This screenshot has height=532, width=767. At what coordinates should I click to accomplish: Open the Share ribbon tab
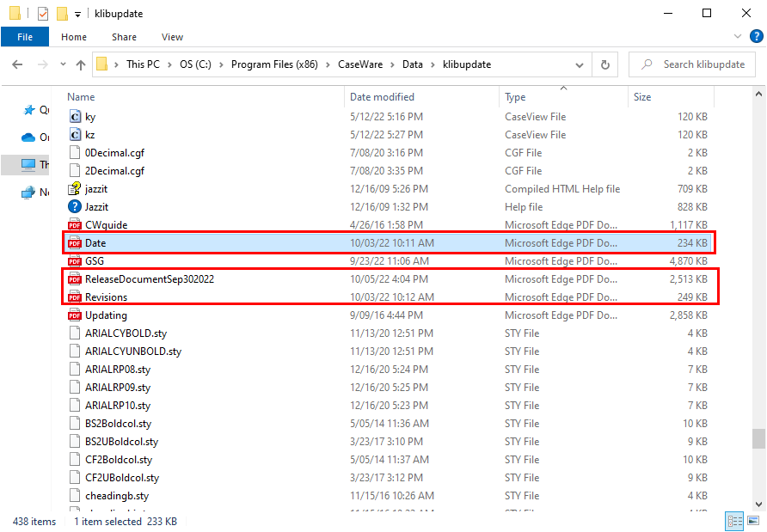[x=124, y=37]
